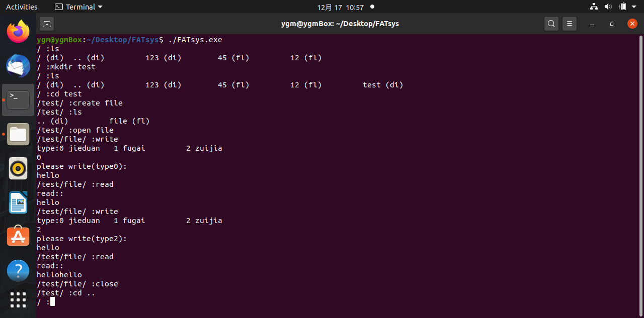This screenshot has width=644, height=318.
Task: Click 'file (fl)' in the listing
Action: tap(129, 121)
